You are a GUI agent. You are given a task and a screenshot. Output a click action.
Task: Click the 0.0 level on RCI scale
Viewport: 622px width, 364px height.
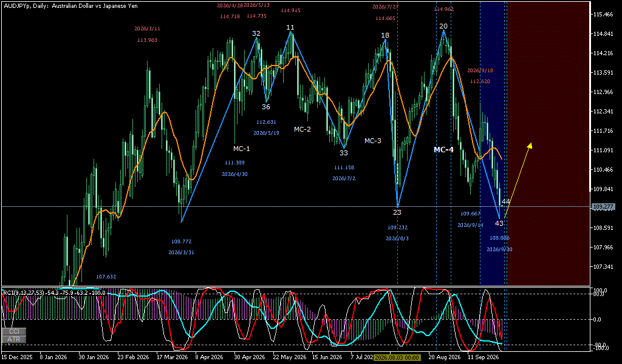click(x=597, y=320)
